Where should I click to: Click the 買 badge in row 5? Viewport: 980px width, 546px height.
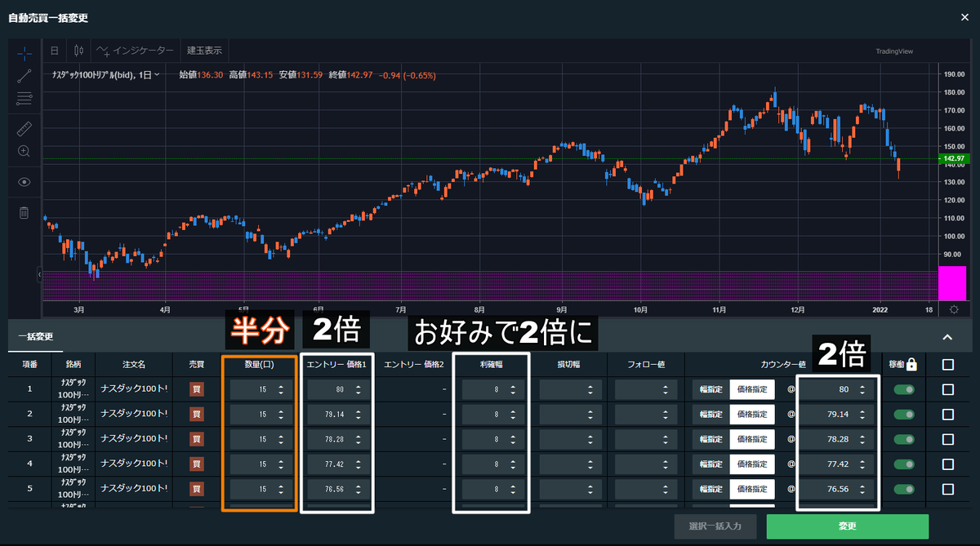pos(197,490)
